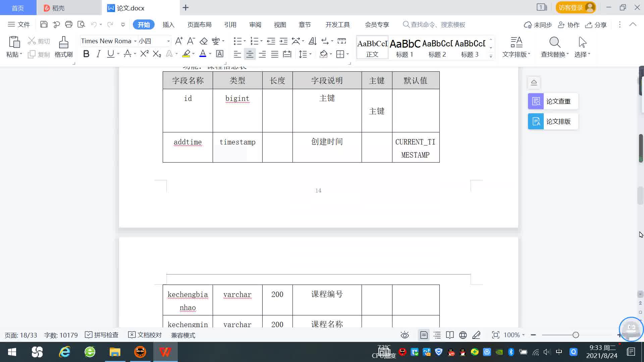Click the zoom slider handle

576,335
